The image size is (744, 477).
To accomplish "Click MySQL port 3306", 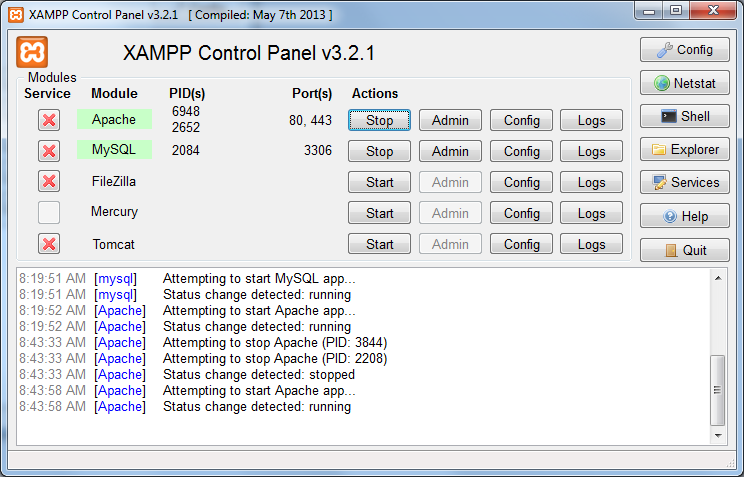I will click(x=318, y=150).
